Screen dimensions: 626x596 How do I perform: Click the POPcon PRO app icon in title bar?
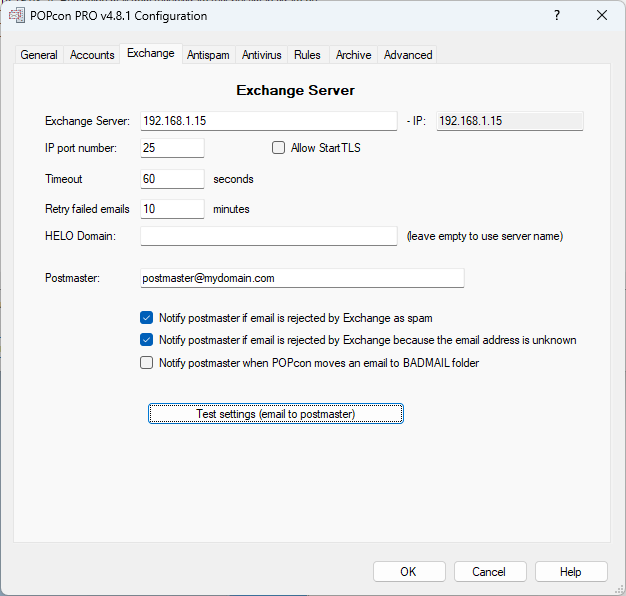pos(16,16)
